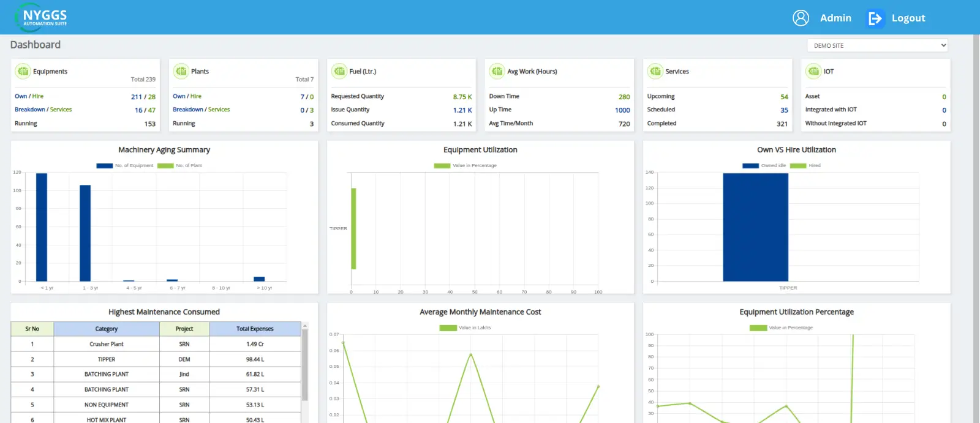980x423 pixels.
Task: Click the Plants card icon
Action: pyautogui.click(x=181, y=72)
